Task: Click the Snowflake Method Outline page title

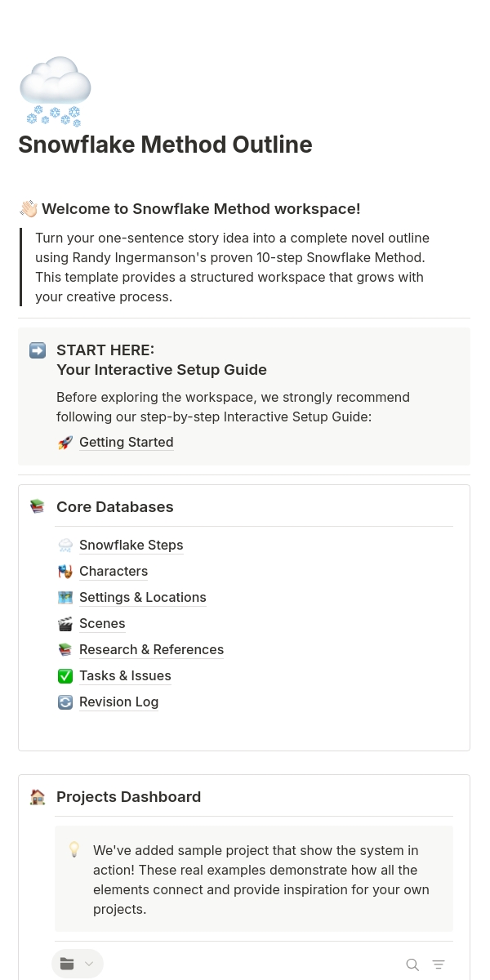Action: point(165,145)
